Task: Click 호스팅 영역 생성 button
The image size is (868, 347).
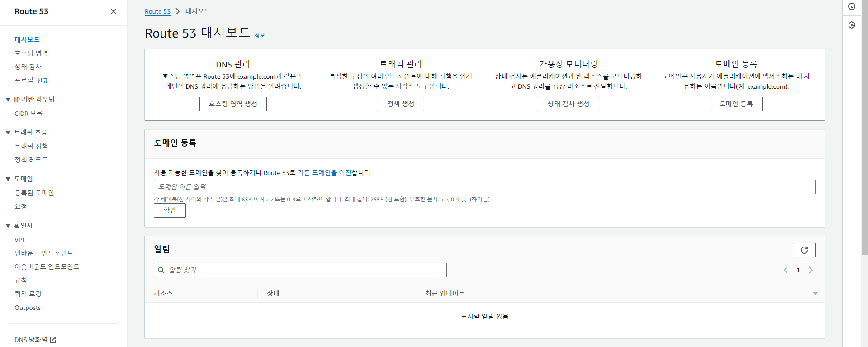Action: point(233,104)
